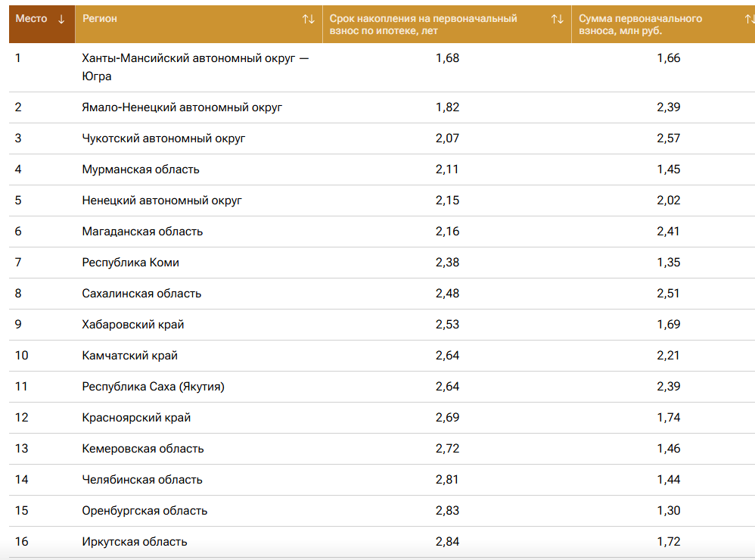Click the Регион column header text

[x=100, y=19]
